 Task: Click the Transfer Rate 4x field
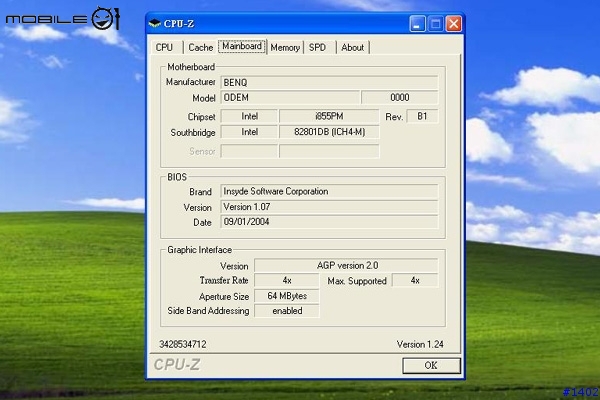point(287,281)
